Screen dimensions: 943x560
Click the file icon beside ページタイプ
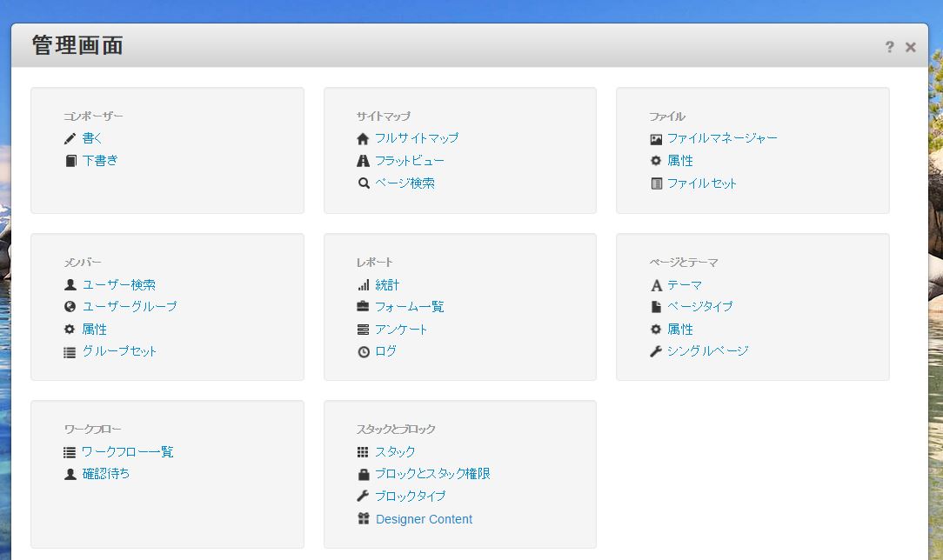[x=656, y=307]
